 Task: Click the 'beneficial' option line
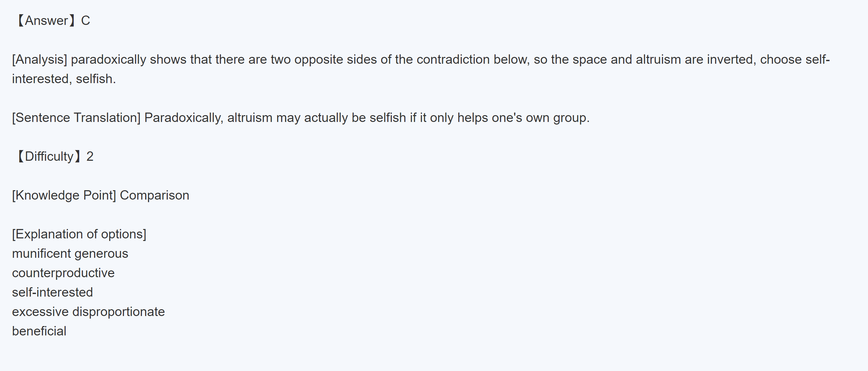[x=39, y=331]
